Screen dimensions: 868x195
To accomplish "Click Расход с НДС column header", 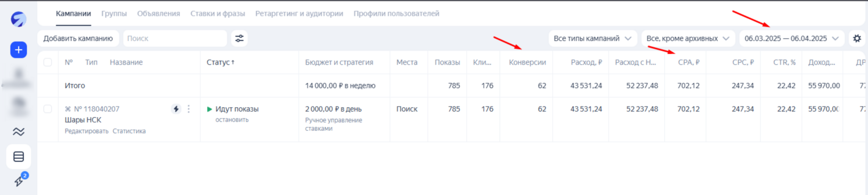I will (636, 62).
